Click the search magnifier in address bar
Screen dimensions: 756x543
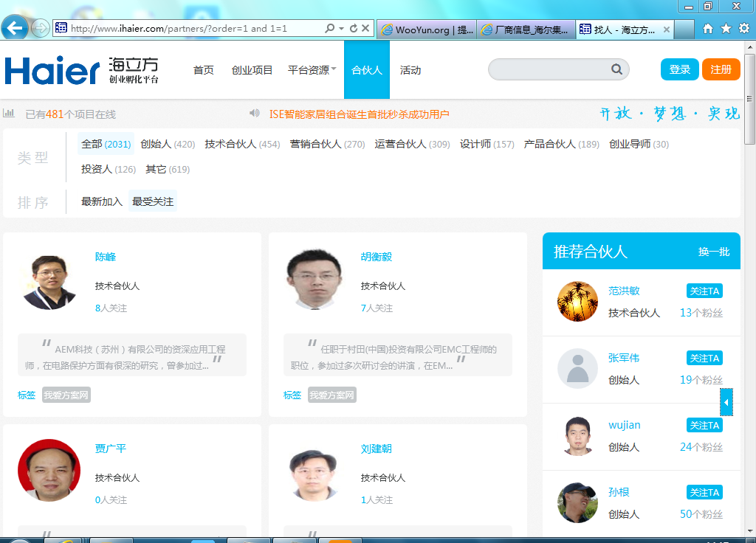[x=330, y=29]
